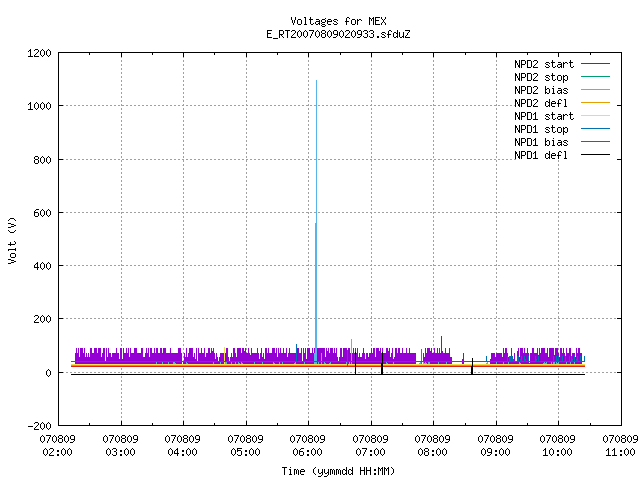Image resolution: width=640 pixels, height=480 pixels.
Task: Click the yellow spike before 05:00
Action: coord(224,354)
